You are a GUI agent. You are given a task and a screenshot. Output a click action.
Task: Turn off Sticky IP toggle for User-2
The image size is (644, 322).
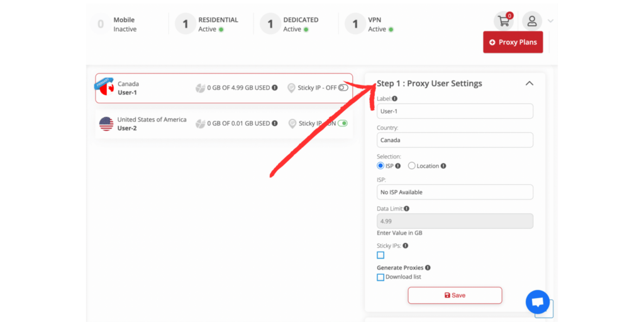[343, 123]
